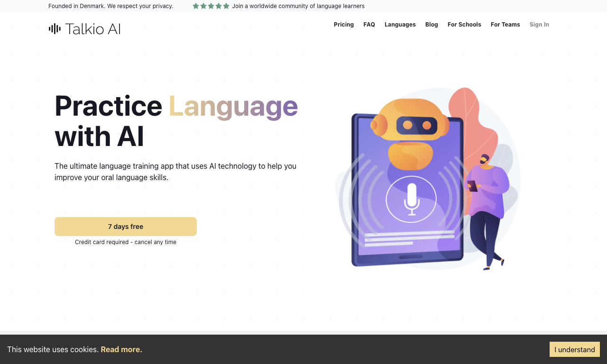The image size is (607, 364).
Task: Click 'This website uses cookies.' text
Action: [x=53, y=349]
